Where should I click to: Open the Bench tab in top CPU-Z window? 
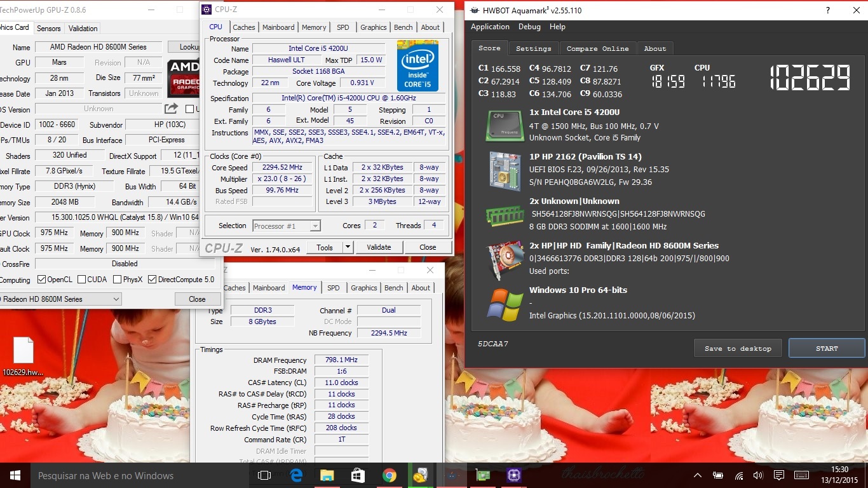click(x=403, y=27)
